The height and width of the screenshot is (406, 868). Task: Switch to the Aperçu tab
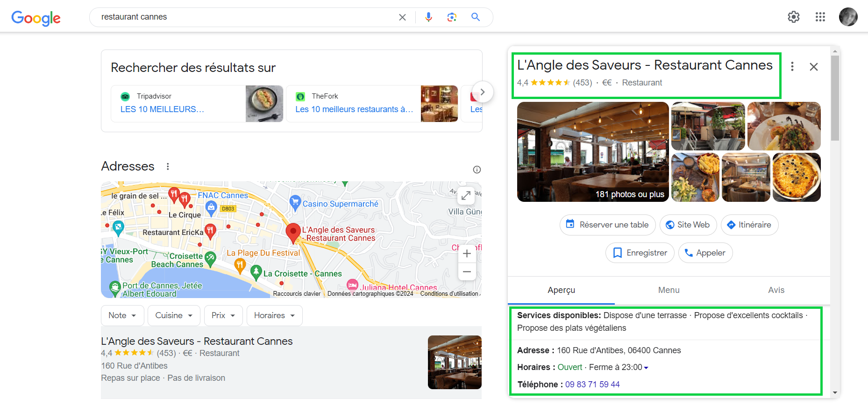coord(561,290)
